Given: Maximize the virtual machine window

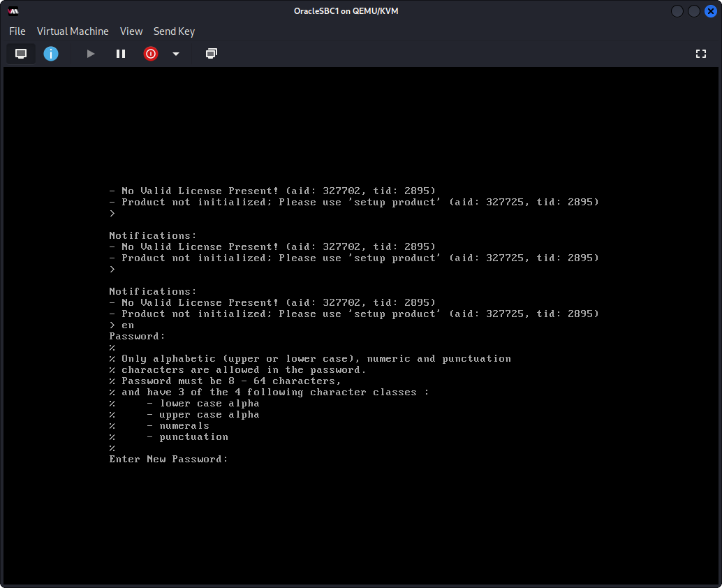Looking at the screenshot, I should tap(694, 11).
